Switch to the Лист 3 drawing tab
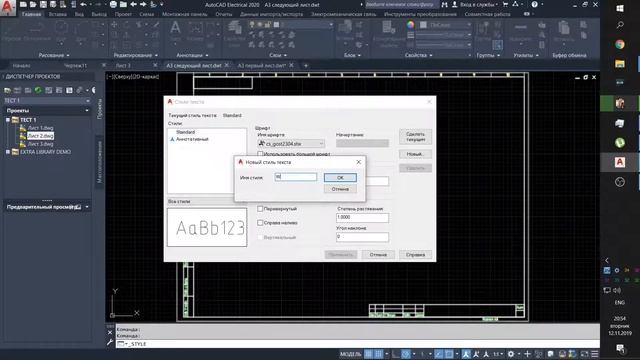 (123, 65)
